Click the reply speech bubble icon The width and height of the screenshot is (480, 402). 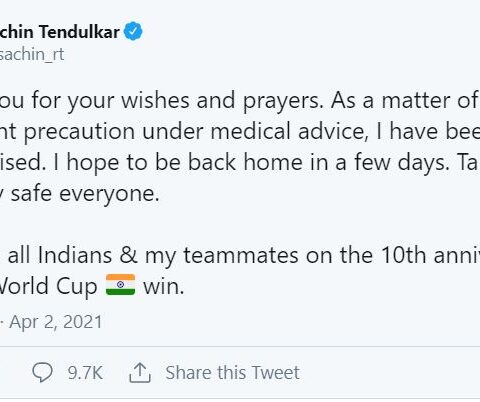click(42, 372)
